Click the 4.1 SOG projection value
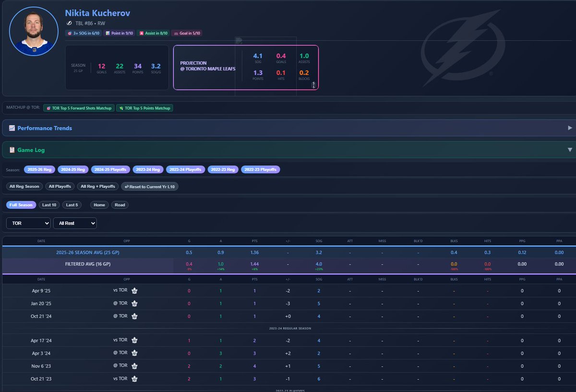 click(258, 56)
